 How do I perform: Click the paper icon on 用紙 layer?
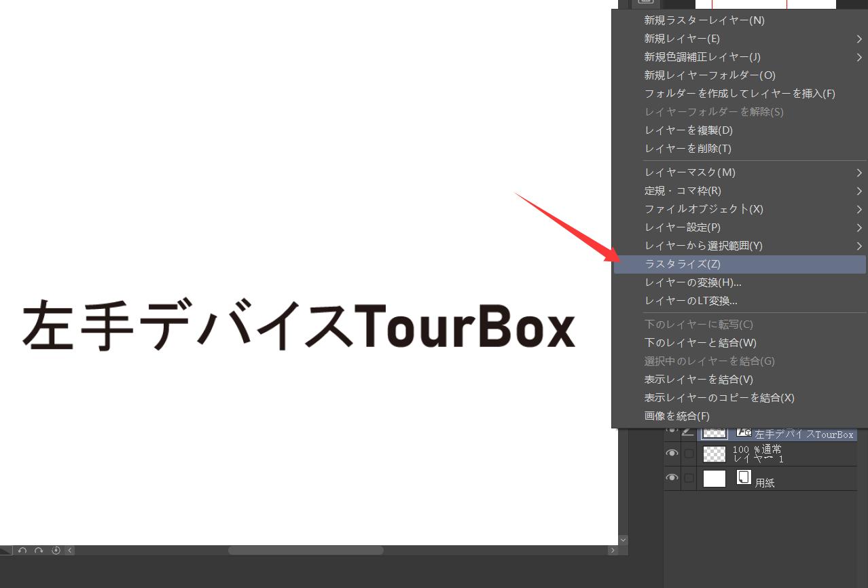[x=744, y=477]
